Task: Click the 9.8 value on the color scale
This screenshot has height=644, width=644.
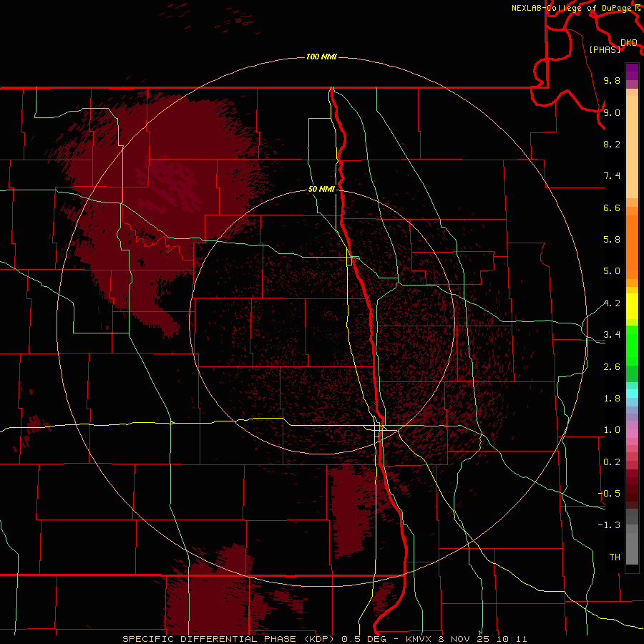Action: click(x=612, y=80)
